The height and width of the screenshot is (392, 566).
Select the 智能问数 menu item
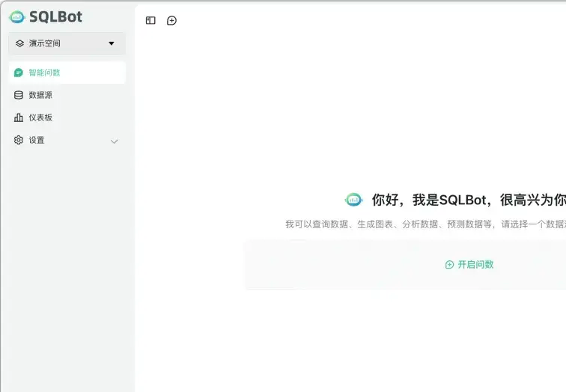click(x=67, y=73)
